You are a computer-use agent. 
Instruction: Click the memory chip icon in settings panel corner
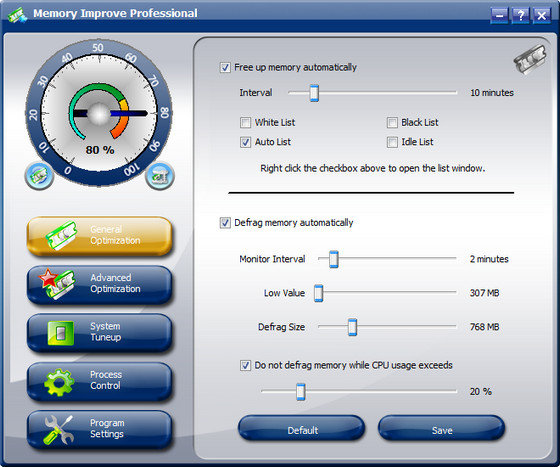pyautogui.click(x=530, y=59)
